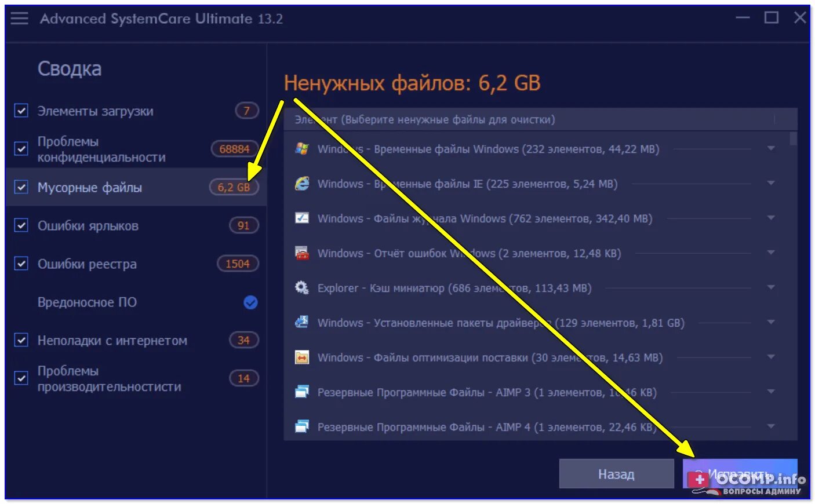
Task: Expand Кэш миниатюр row arrow
Action: click(x=771, y=287)
